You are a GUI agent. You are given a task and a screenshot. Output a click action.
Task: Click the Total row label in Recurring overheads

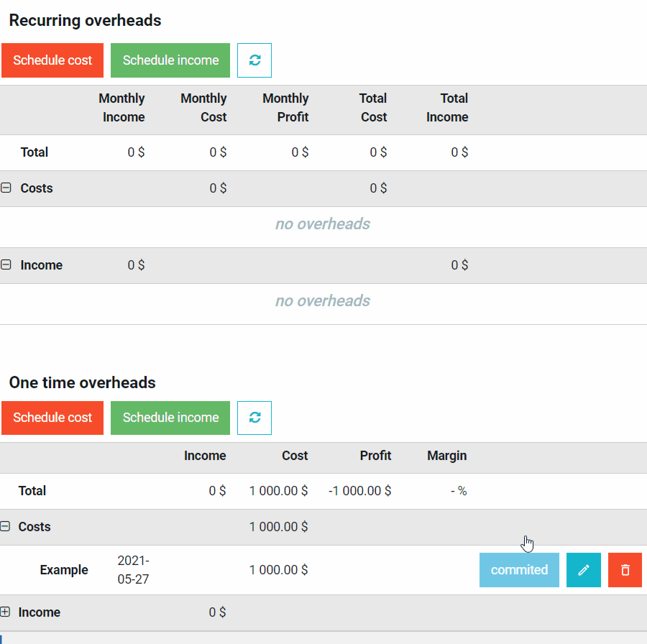(35, 152)
